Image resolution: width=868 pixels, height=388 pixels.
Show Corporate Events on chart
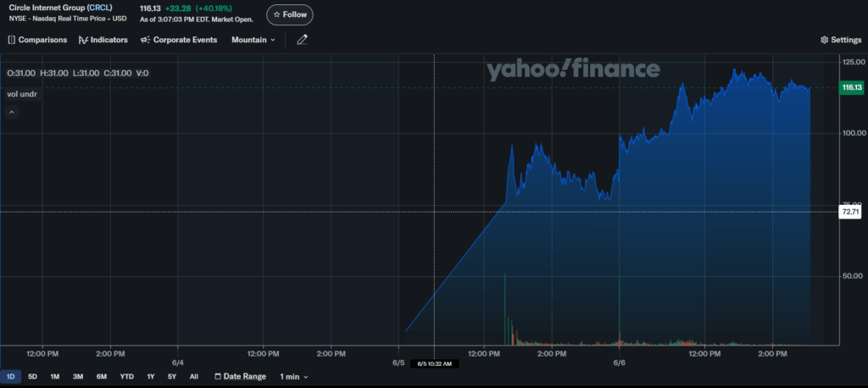pyautogui.click(x=179, y=40)
